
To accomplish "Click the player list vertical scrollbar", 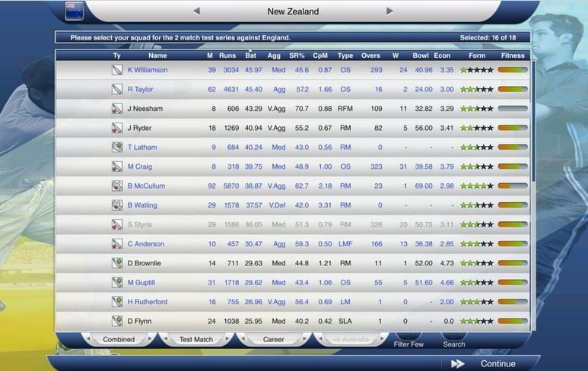I will tap(533, 122).
